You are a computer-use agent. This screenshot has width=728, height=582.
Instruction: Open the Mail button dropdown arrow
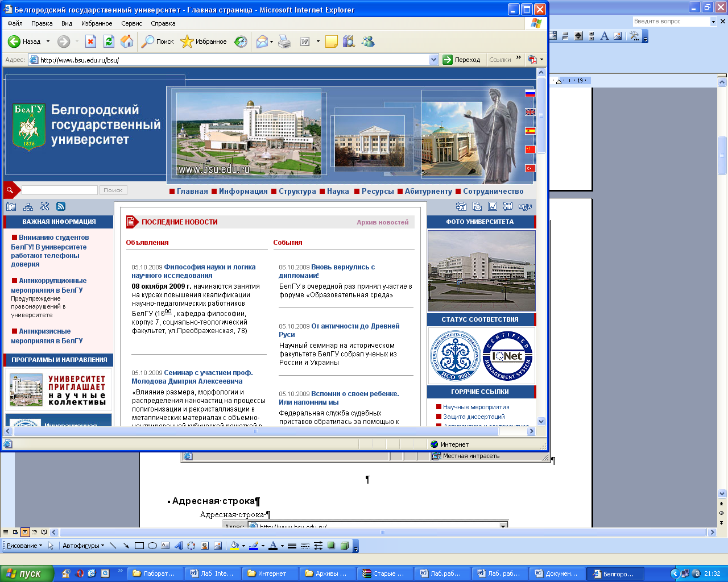tap(271, 41)
